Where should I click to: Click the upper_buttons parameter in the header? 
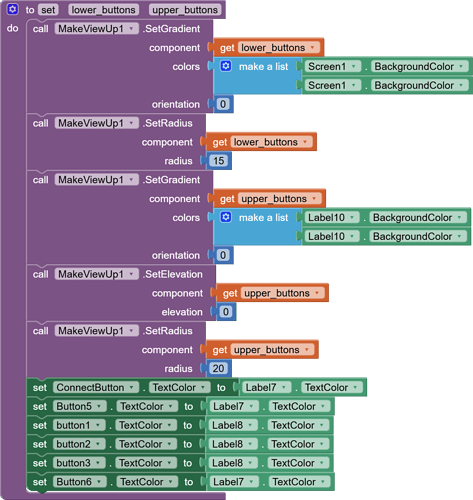click(x=185, y=10)
